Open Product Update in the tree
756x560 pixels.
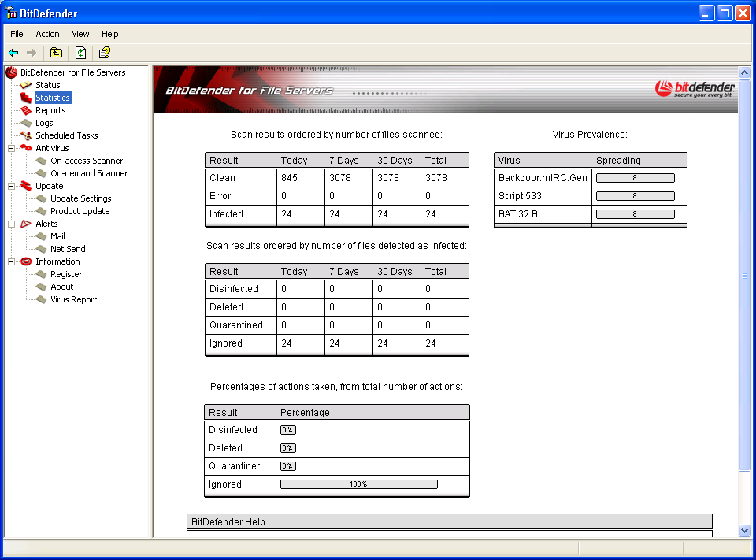click(x=80, y=211)
